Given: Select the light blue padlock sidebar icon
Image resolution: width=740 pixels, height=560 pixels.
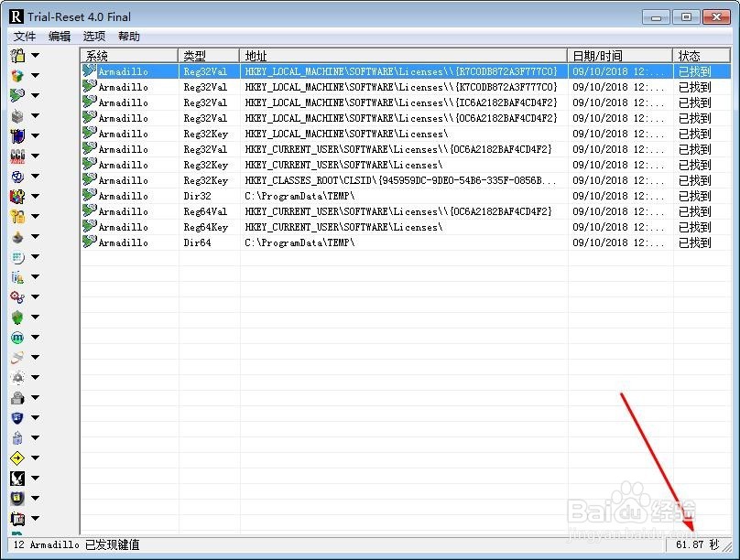Looking at the screenshot, I should coord(17,438).
